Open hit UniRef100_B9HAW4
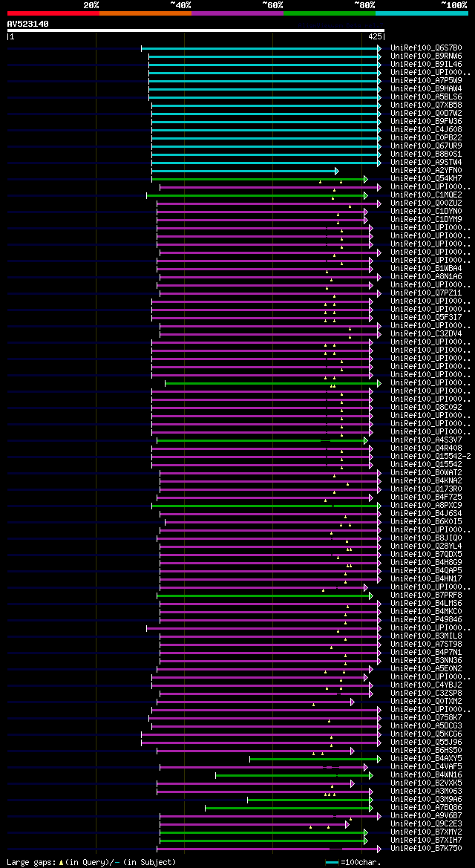Viewport: 475px width, 868px height. 426,88
